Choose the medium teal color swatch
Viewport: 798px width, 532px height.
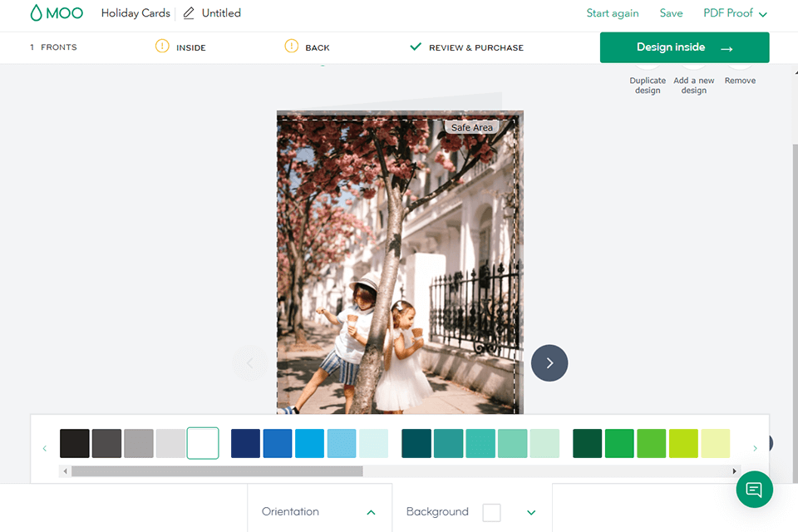pos(448,443)
